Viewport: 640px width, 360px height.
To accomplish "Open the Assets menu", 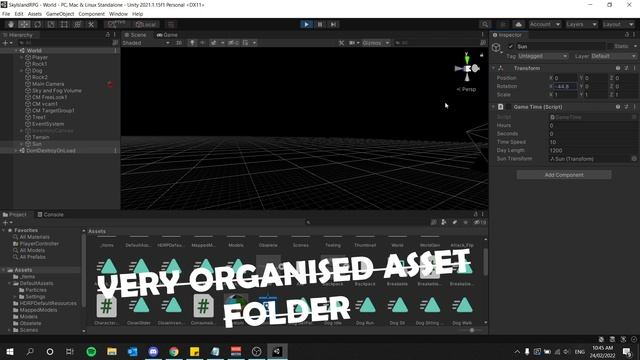I will 35,14.
